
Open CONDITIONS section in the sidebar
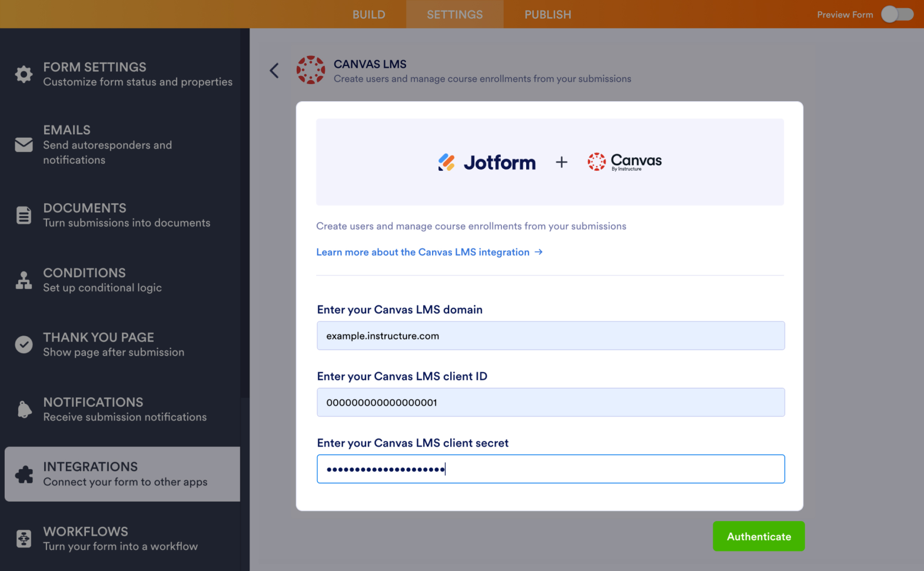tap(122, 280)
